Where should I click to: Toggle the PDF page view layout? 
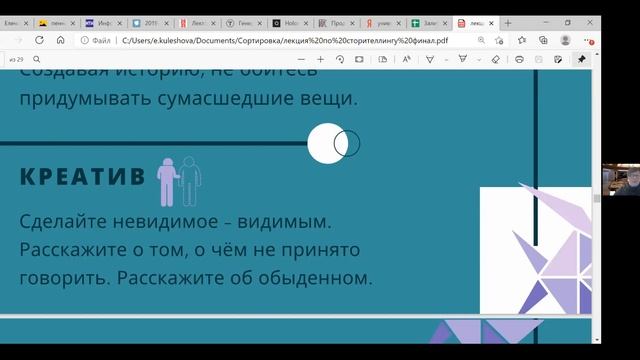click(x=382, y=60)
